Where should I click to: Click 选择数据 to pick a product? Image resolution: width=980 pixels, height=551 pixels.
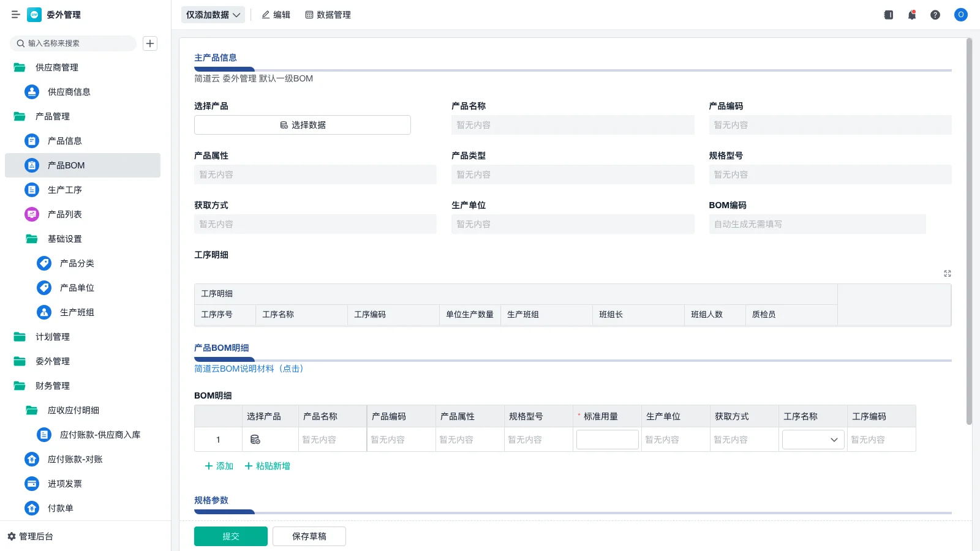302,124
